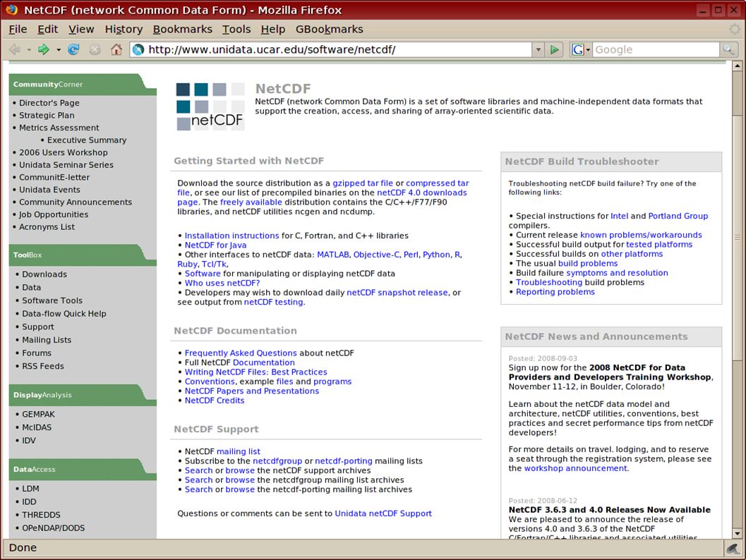Open the Unidata netCDF Support link

[383, 513]
